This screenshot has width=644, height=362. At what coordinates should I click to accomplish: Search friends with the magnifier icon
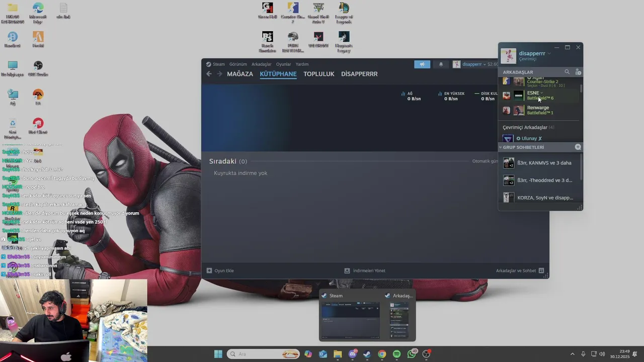[x=567, y=72]
